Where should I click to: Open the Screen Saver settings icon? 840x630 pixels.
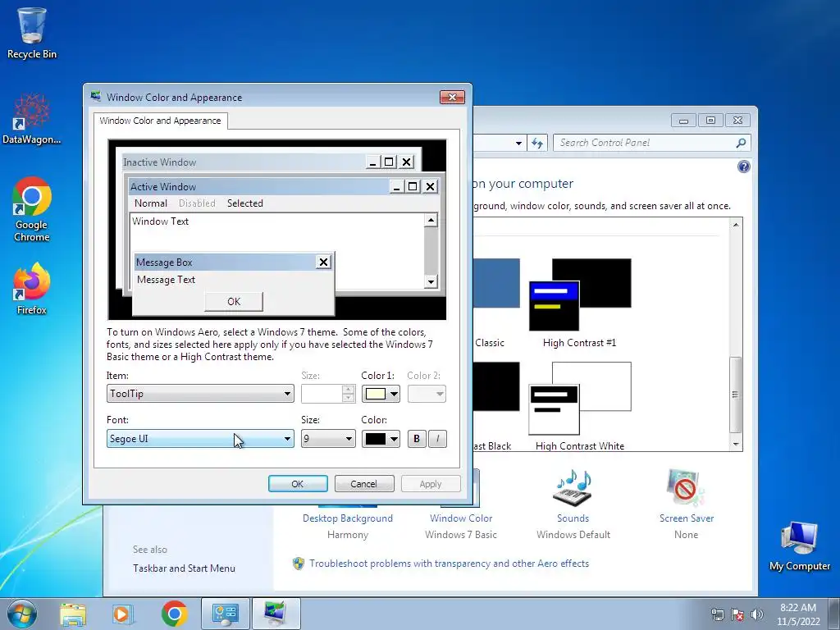[x=686, y=487]
